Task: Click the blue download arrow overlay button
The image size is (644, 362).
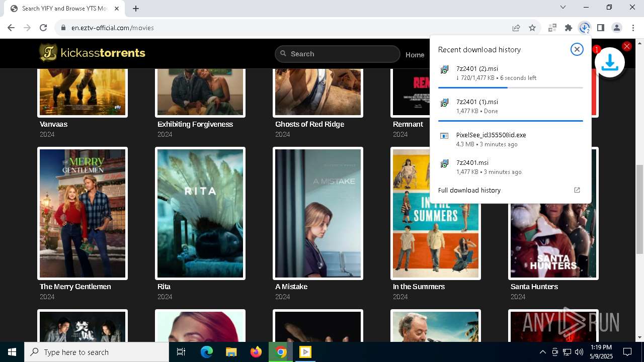Action: pyautogui.click(x=610, y=62)
